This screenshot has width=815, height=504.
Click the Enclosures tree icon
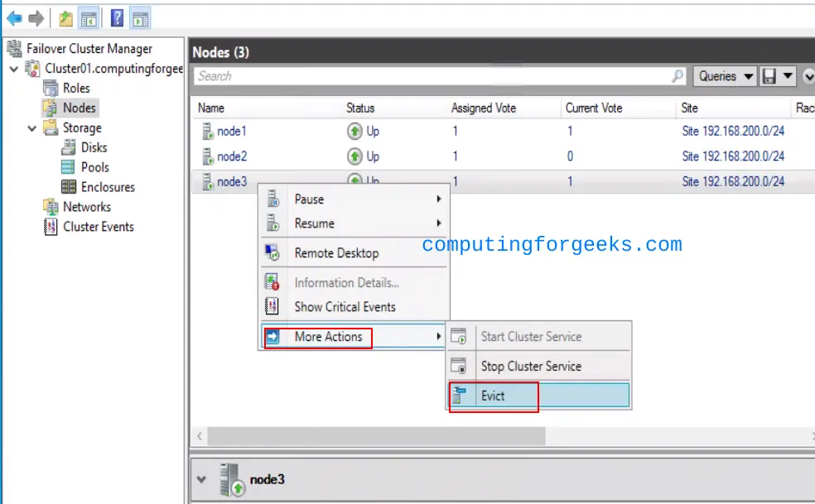pyautogui.click(x=69, y=187)
